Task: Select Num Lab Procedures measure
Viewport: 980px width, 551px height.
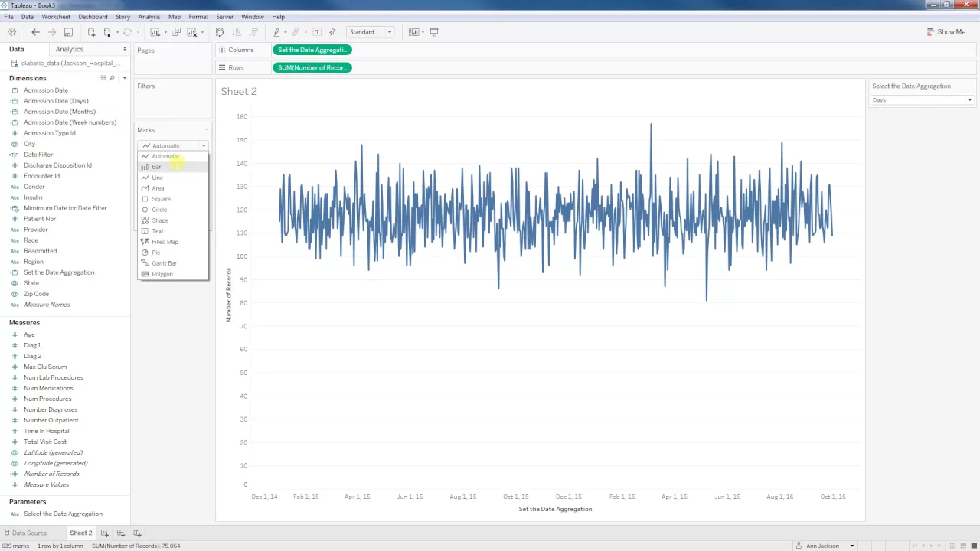Action: pyautogui.click(x=54, y=377)
